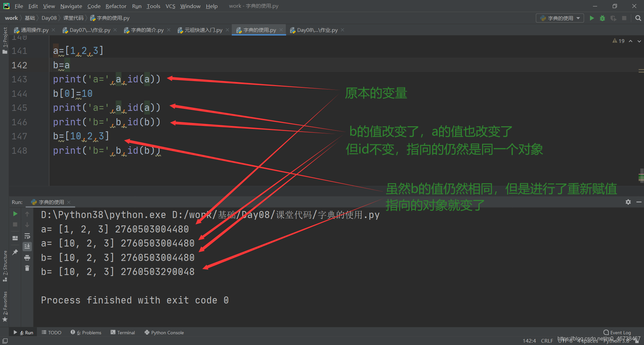Image resolution: width=644 pixels, height=345 pixels.
Task: Click editor vertical scrollbar thumb
Action: (641, 175)
